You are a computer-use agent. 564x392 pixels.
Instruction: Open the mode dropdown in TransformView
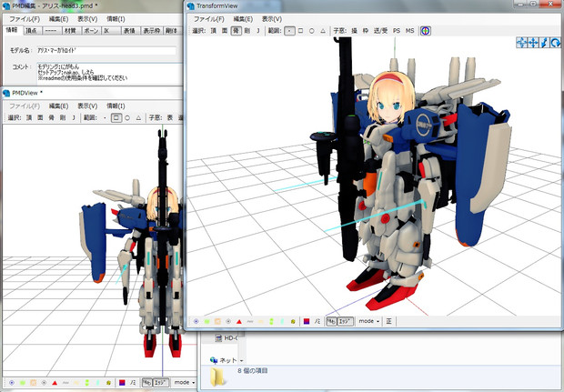click(x=369, y=321)
